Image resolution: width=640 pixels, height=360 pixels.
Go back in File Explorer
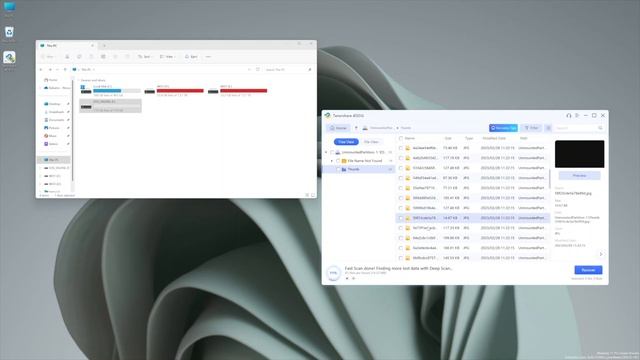[x=41, y=70]
